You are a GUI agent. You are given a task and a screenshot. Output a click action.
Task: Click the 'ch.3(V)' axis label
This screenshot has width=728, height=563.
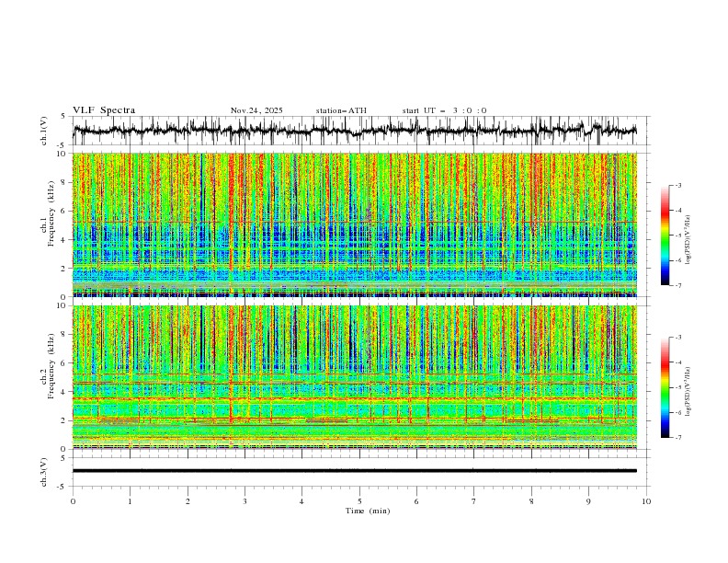[44, 472]
